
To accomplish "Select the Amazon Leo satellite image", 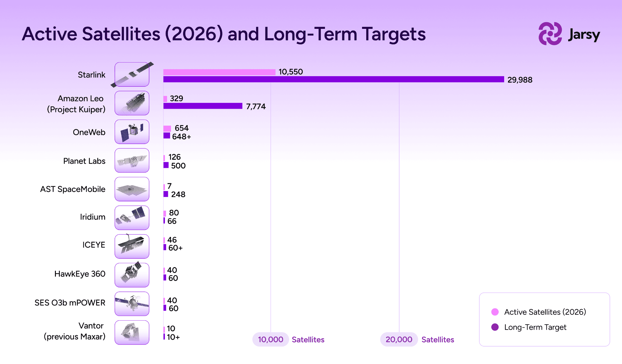I will pos(132,103).
